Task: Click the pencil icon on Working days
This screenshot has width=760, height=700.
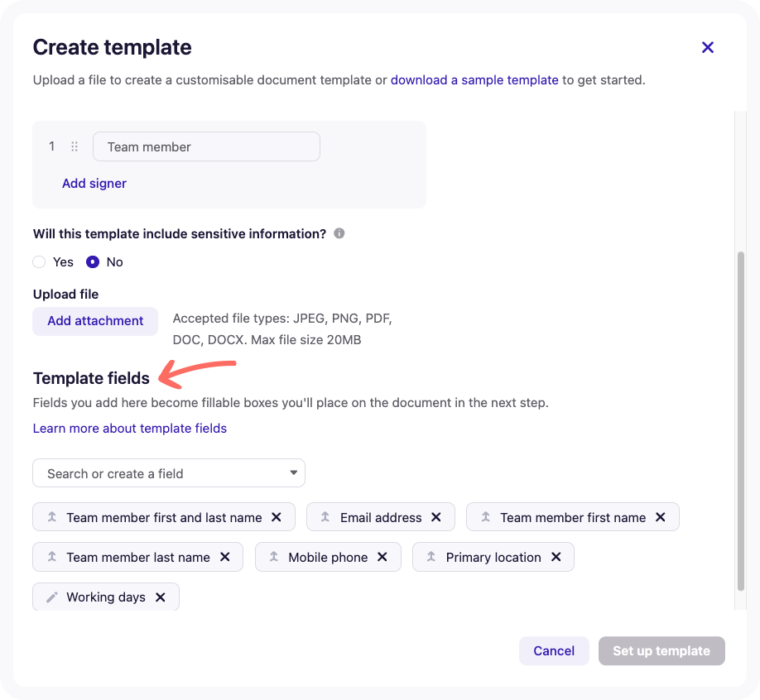Action: [x=52, y=597]
